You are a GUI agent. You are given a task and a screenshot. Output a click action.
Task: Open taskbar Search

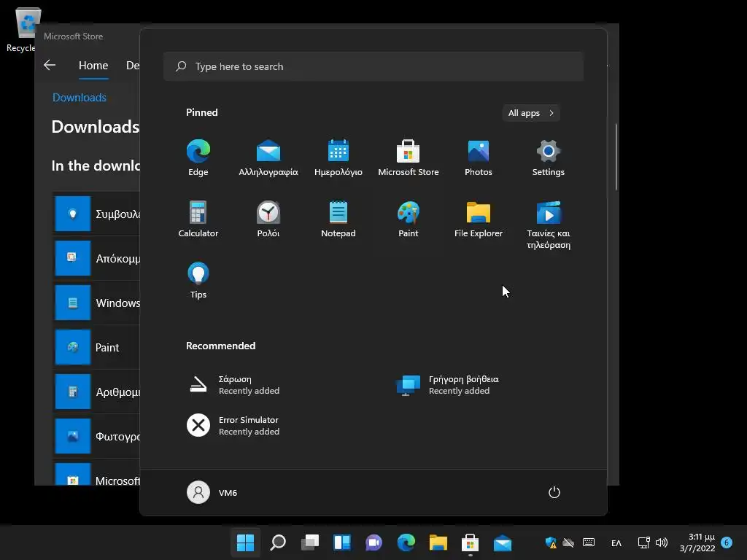coord(278,542)
